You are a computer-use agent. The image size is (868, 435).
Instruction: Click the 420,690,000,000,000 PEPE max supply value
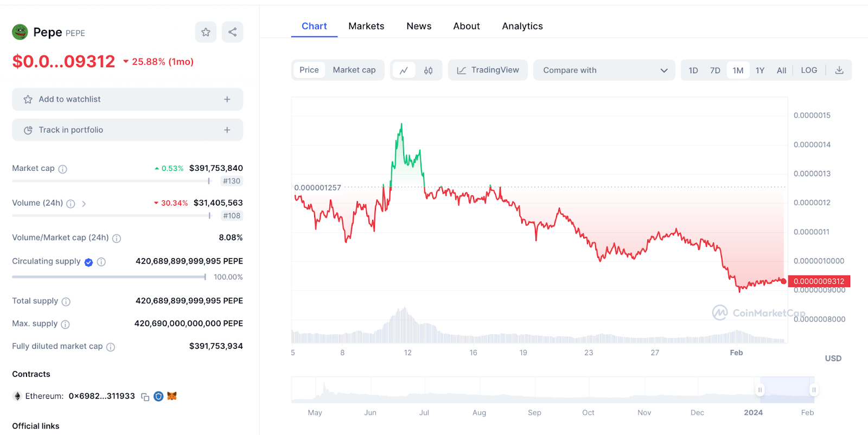click(x=189, y=323)
